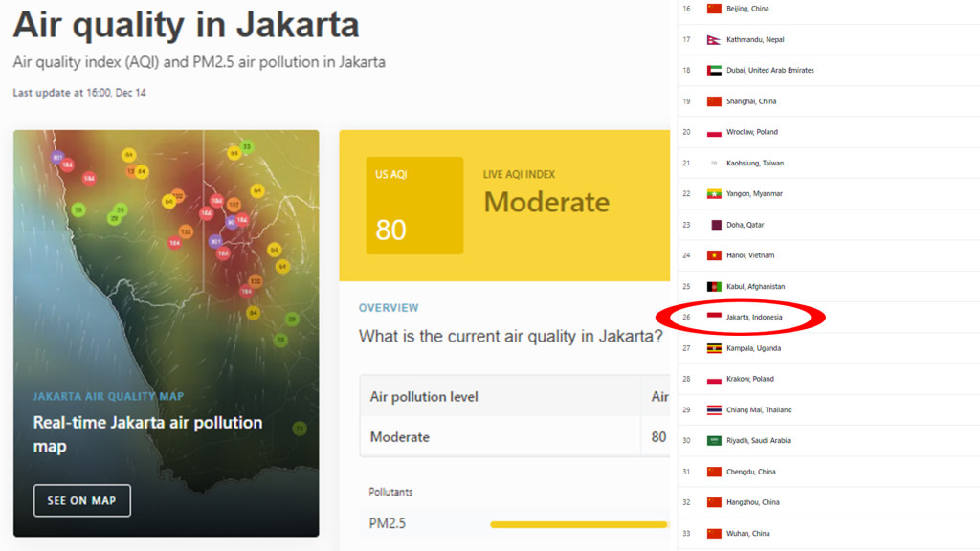980x551 pixels.
Task: Click the Saudi Arabia flag beside Riyadh
Action: pyautogui.click(x=714, y=441)
